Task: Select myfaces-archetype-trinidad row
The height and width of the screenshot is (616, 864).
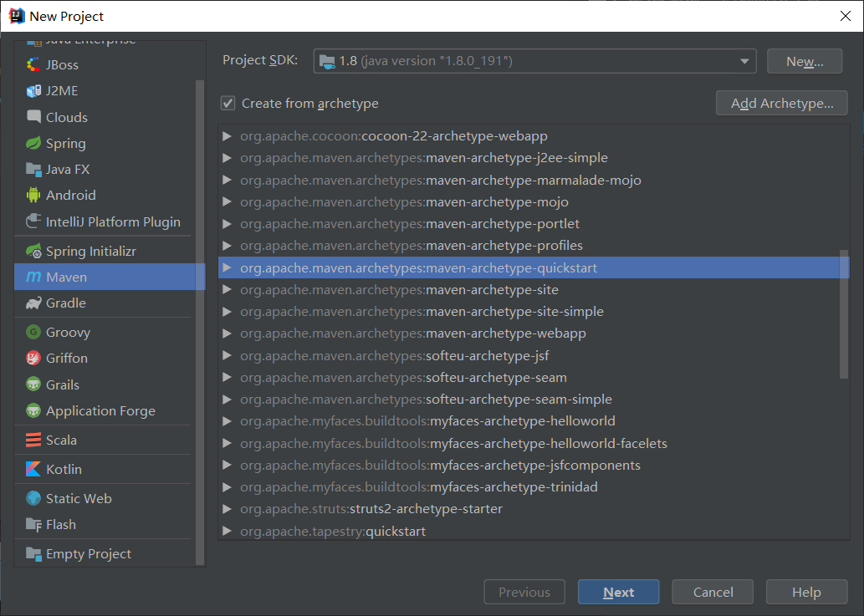Action: (534, 487)
